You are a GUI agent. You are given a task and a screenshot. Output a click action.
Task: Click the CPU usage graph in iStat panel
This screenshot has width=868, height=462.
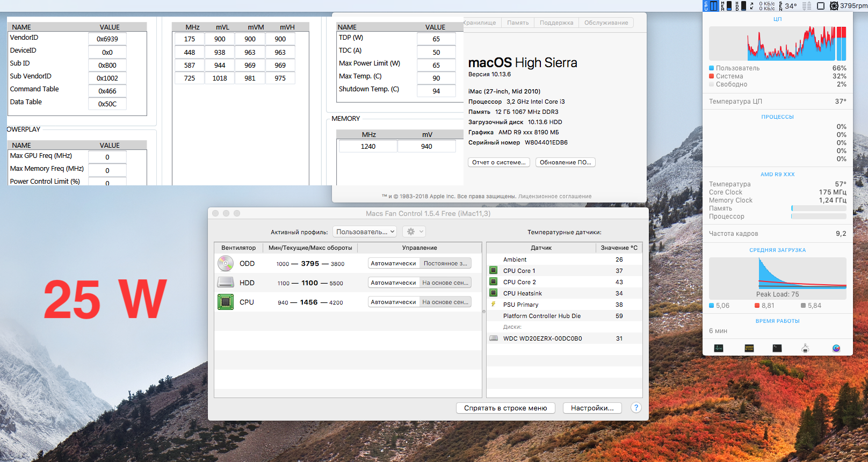pos(778,44)
